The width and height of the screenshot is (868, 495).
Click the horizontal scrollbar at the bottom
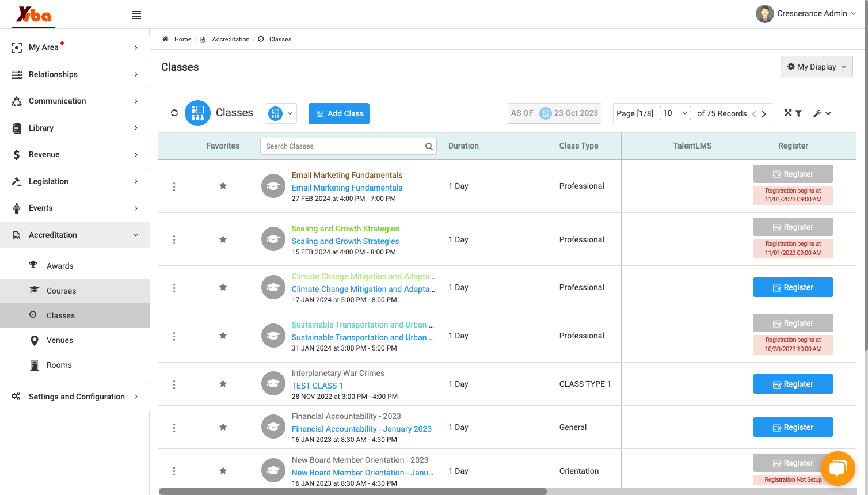[x=353, y=492]
